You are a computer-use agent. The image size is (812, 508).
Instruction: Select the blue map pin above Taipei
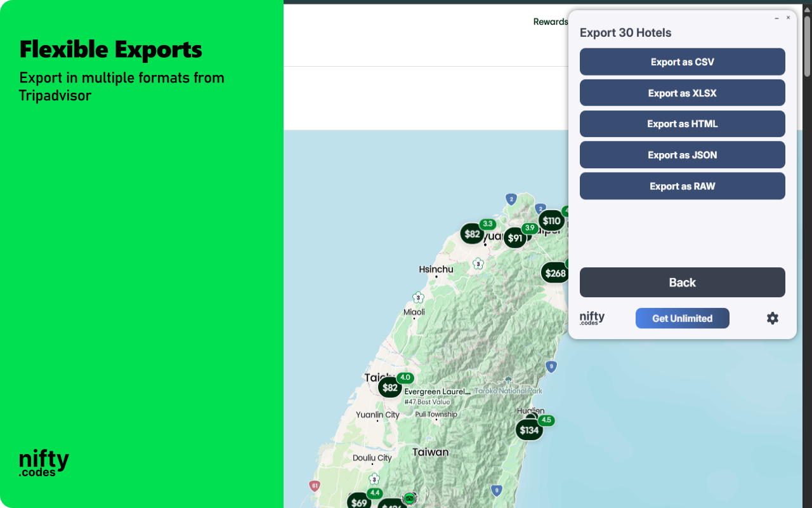pos(511,199)
